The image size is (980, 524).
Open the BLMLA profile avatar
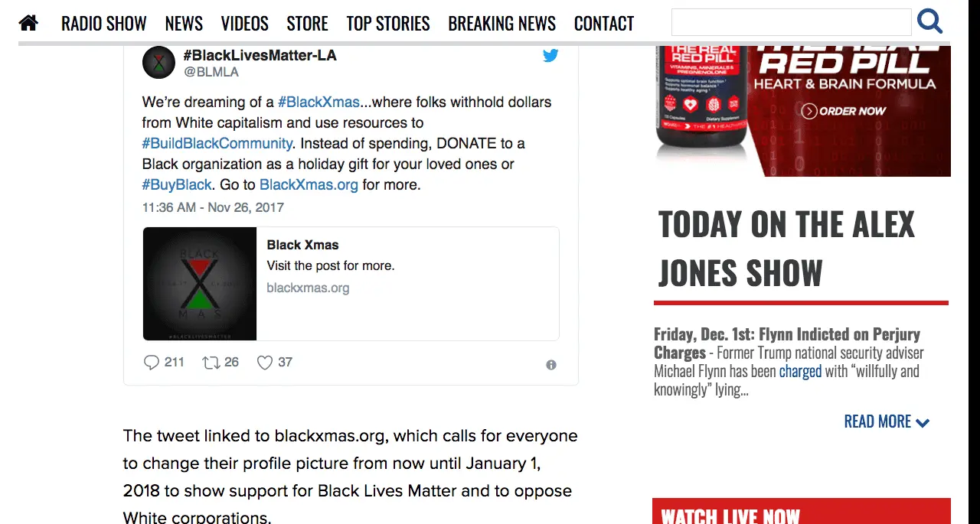coord(158,63)
